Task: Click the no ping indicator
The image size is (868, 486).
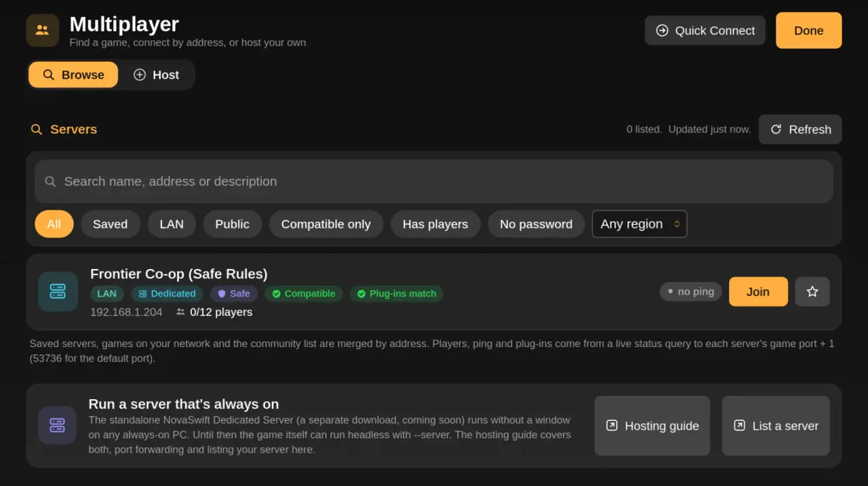Action: [691, 291]
